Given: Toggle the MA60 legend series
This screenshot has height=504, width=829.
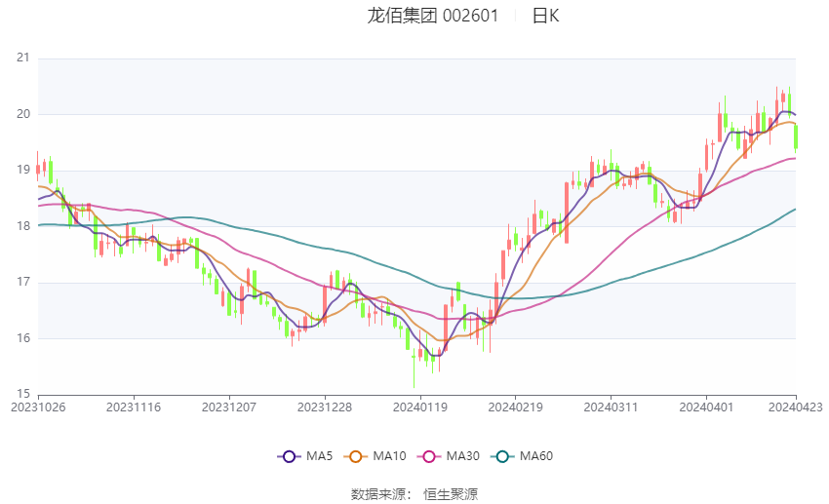Looking at the screenshot, I should coord(522,456).
